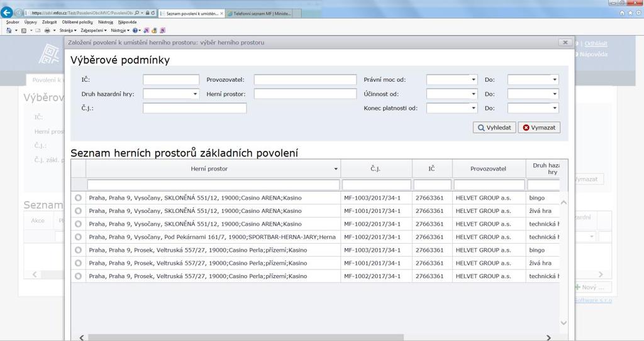Screen dimensions: 644x341
Task: Click the yellow lock icon in command bar
Action: point(155,30)
